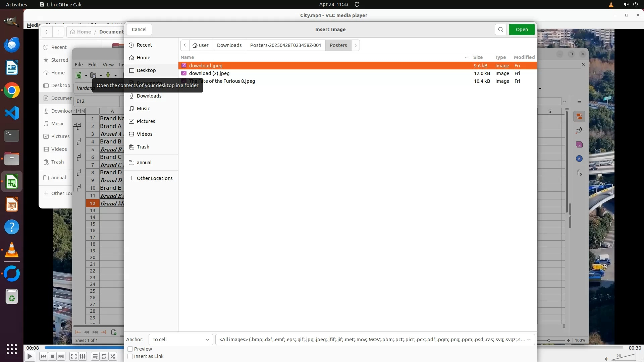Enable the Preview checkbox
The image size is (644, 362).
click(x=130, y=349)
